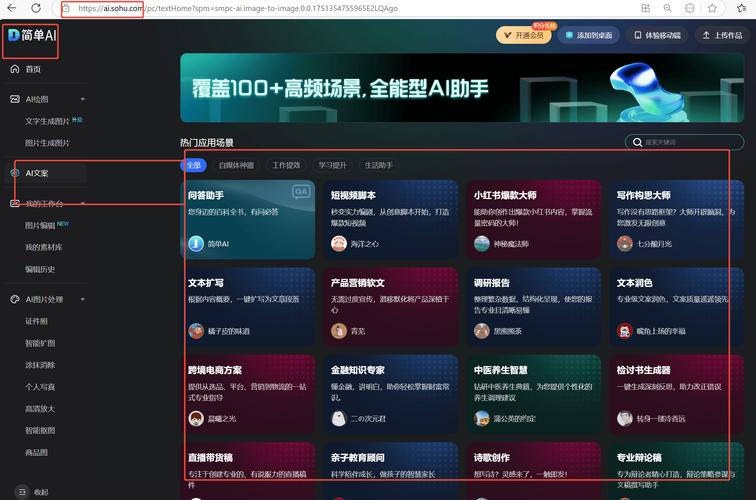Click the search magnifier icon beside the keyword field

point(637,142)
